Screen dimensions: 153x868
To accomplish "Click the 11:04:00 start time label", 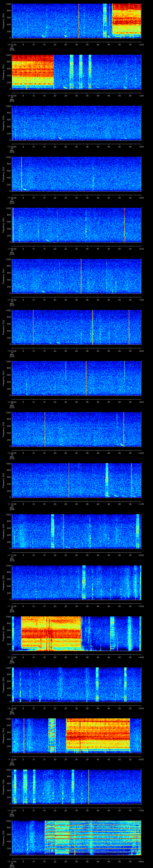I will 12,197.
